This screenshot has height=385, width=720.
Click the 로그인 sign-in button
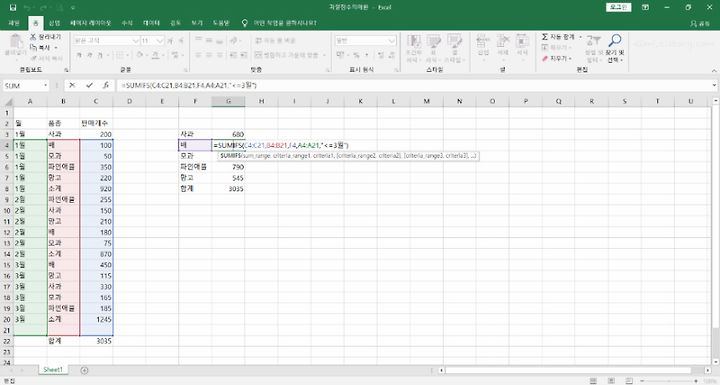(x=619, y=7)
